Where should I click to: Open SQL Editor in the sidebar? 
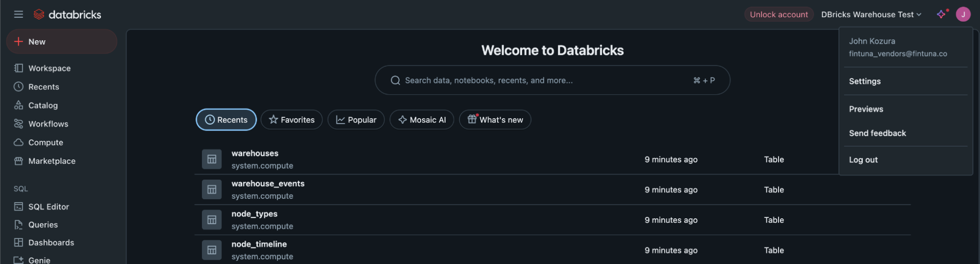49,207
